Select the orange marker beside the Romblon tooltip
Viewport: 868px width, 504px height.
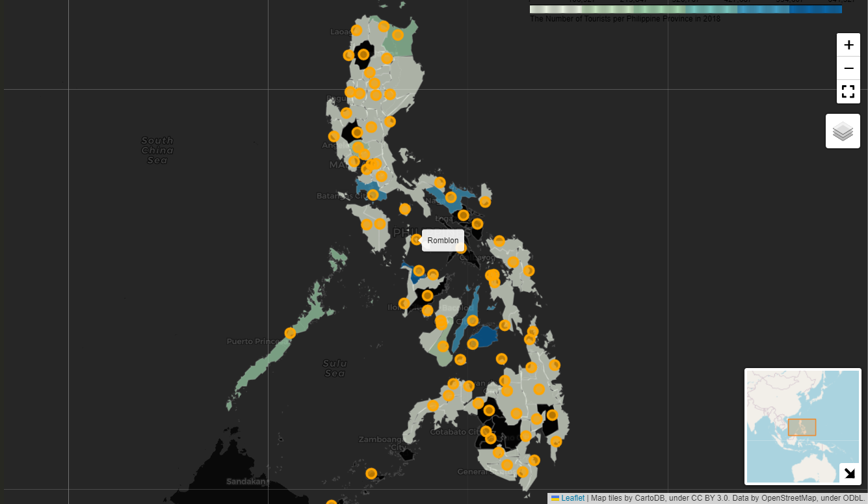[416, 240]
